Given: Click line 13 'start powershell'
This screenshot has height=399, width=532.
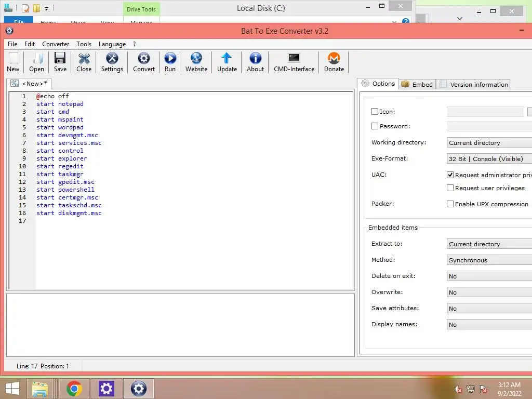Looking at the screenshot, I should coord(65,190).
